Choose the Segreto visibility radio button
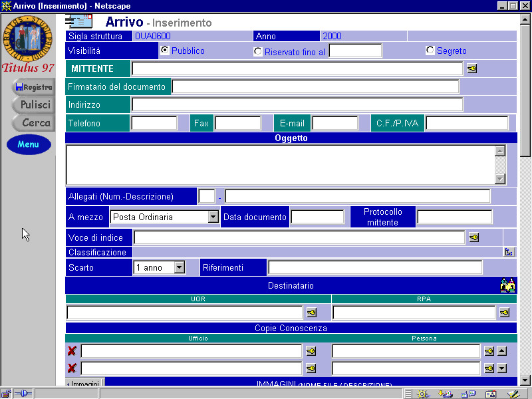Screen dimensions: 532x399 430,51
